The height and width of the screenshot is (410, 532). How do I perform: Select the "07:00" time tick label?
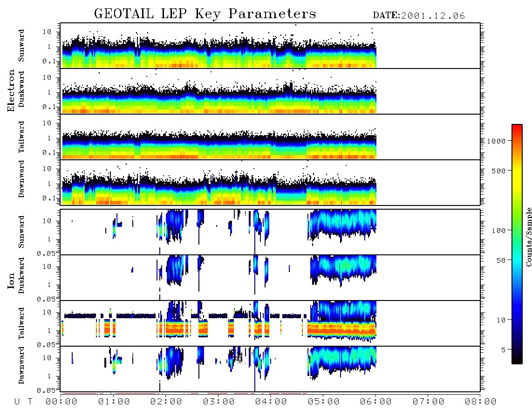point(428,402)
